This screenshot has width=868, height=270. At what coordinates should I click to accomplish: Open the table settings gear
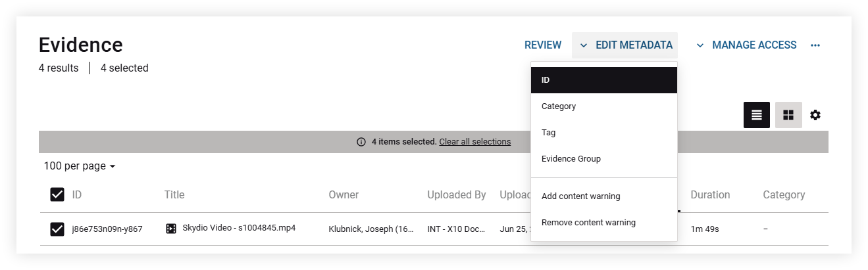coord(815,115)
